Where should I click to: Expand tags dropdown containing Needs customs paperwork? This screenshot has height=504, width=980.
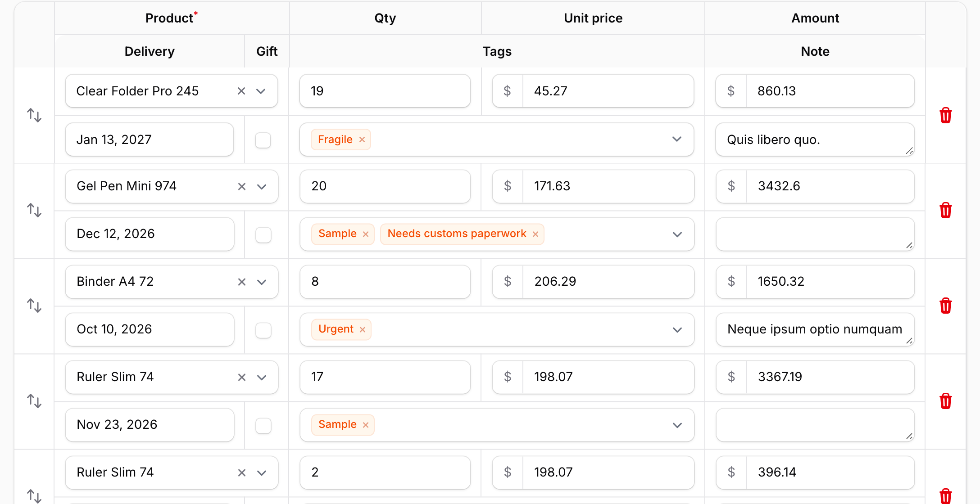(x=677, y=234)
